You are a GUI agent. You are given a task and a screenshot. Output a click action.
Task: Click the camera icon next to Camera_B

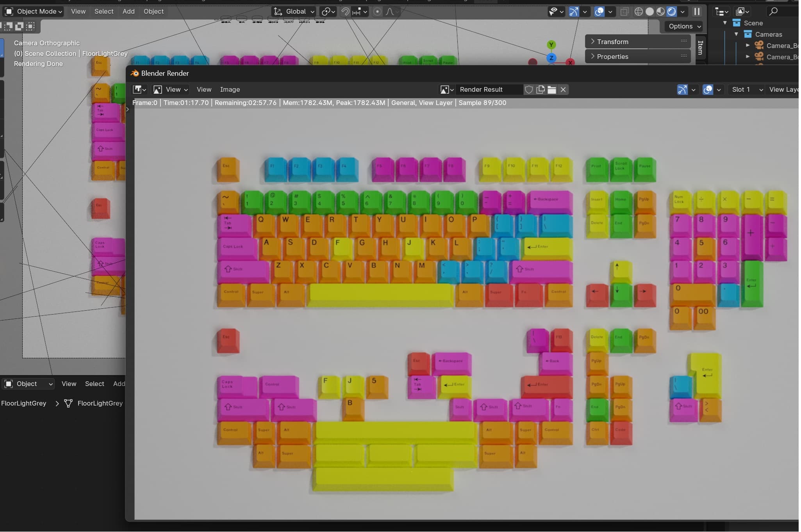tap(759, 45)
